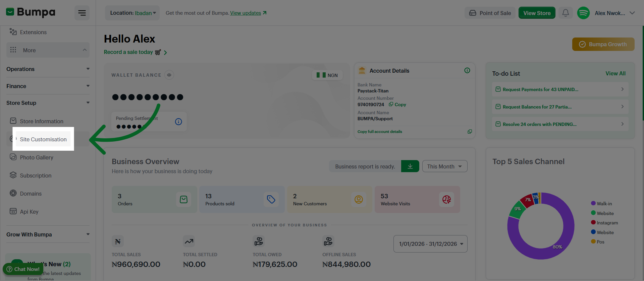Open the This Month dropdown
This screenshot has width=644, height=281.
click(x=445, y=166)
